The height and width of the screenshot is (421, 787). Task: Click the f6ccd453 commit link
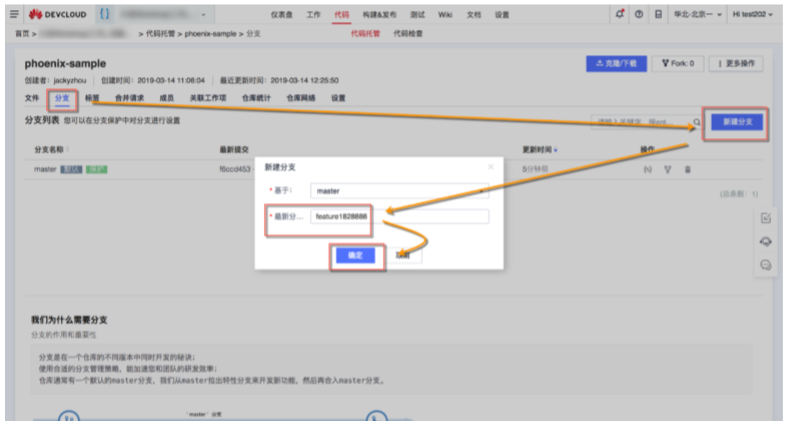tap(234, 169)
